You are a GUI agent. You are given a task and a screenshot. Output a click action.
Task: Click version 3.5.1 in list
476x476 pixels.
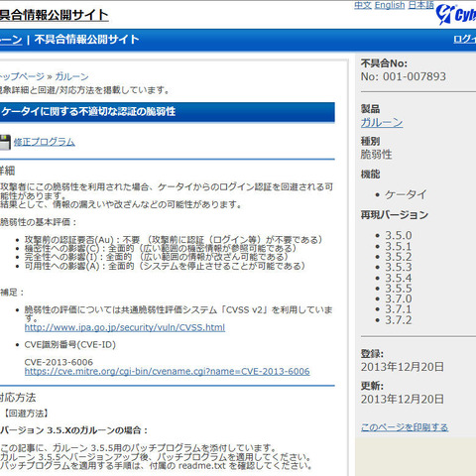coord(399,246)
